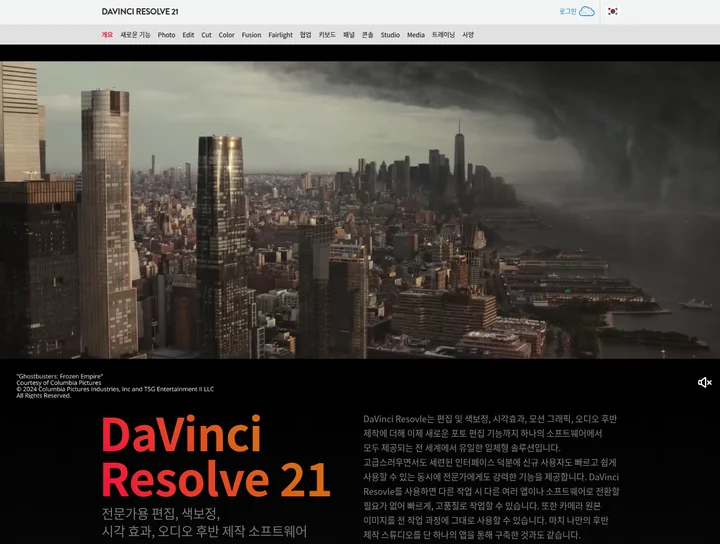Screen dimensions: 720x544
Task: Select the Color tab
Action: click(226, 35)
